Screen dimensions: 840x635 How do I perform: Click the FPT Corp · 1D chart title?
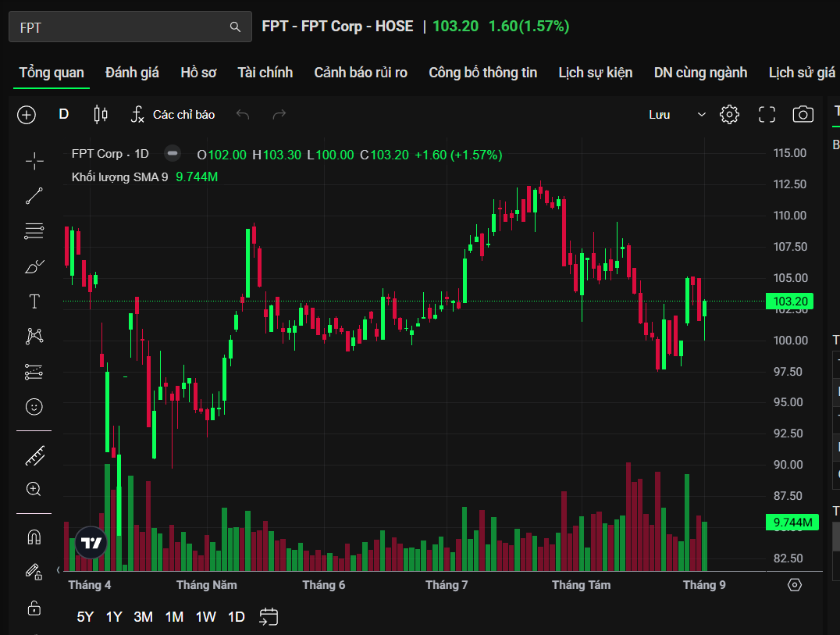pos(110,154)
